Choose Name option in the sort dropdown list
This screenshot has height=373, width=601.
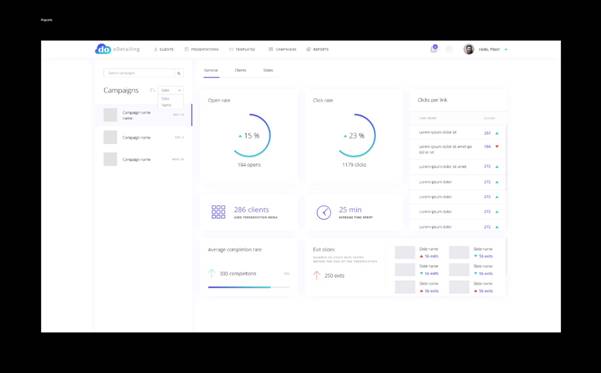(x=166, y=105)
